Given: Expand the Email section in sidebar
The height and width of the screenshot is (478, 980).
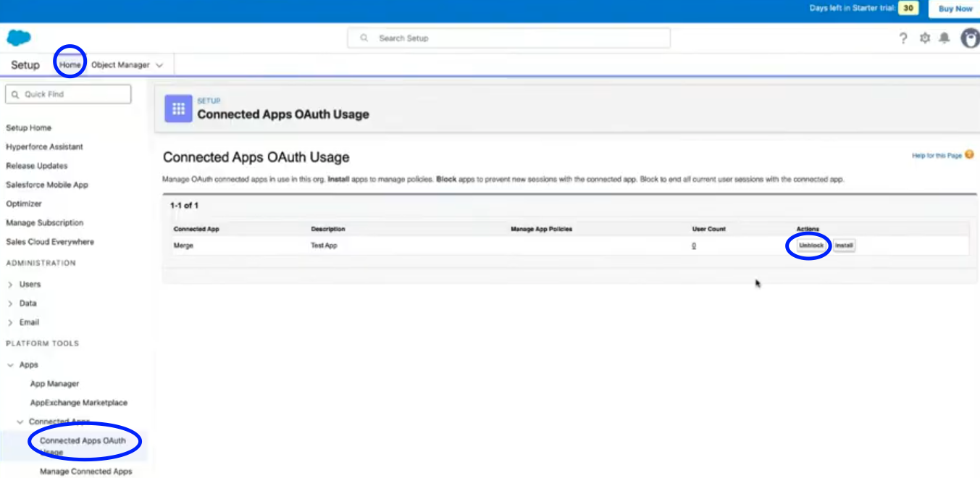Looking at the screenshot, I should (10, 322).
